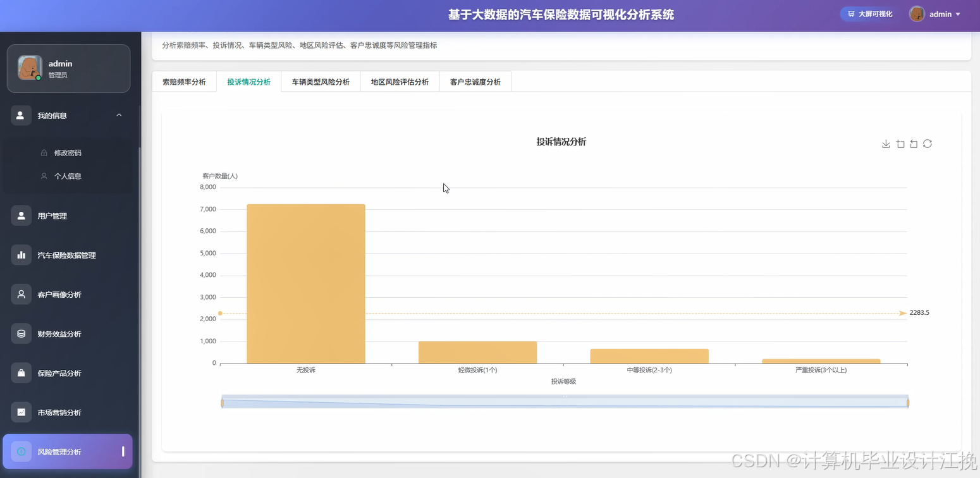This screenshot has width=980, height=478.
Task: Open 汽车保险数据管理 menu entry
Action: point(68,255)
